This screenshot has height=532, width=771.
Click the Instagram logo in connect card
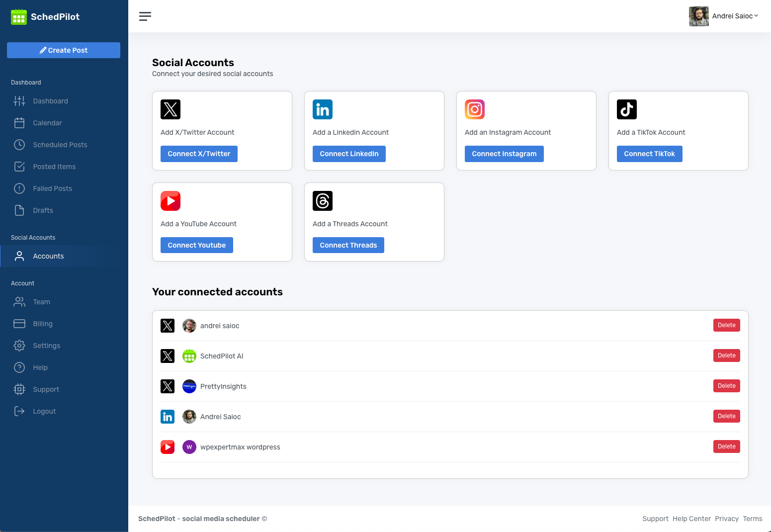(x=475, y=109)
